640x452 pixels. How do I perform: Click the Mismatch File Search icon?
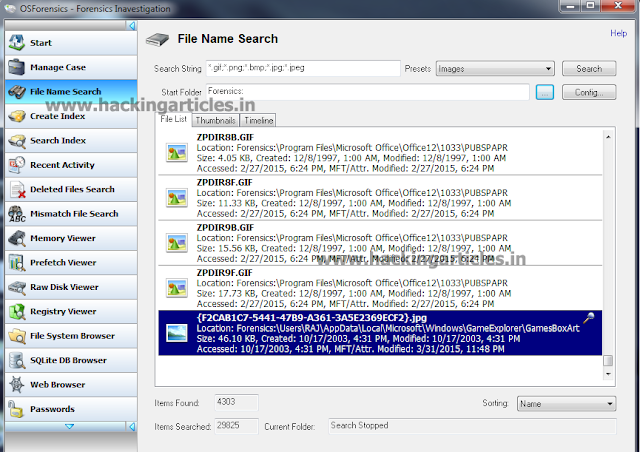coord(17,214)
